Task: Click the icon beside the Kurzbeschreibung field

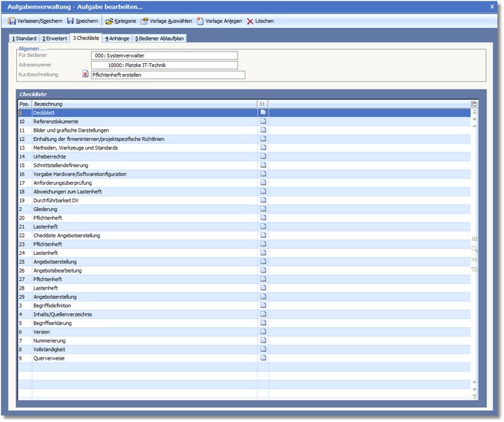Action: tap(85, 75)
